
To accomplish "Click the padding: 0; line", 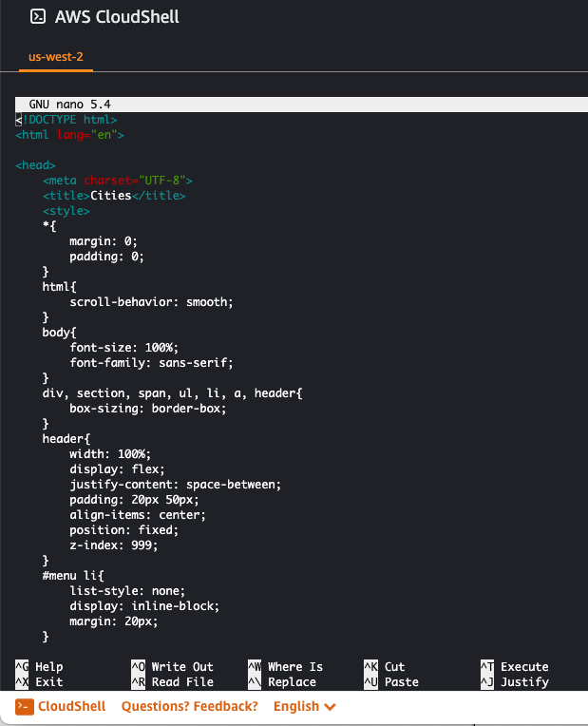I will tap(107, 256).
